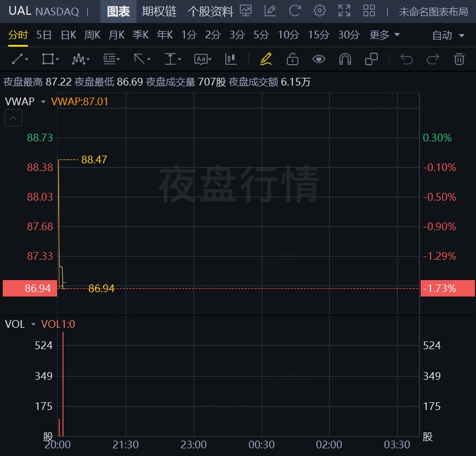Select the trend line drawing tool
The height and width of the screenshot is (456, 476).
pyautogui.click(x=17, y=59)
